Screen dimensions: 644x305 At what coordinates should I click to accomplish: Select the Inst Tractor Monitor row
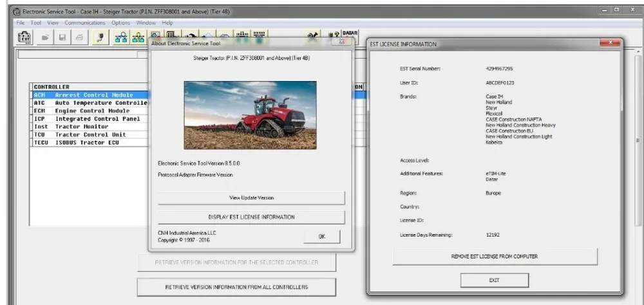point(90,127)
